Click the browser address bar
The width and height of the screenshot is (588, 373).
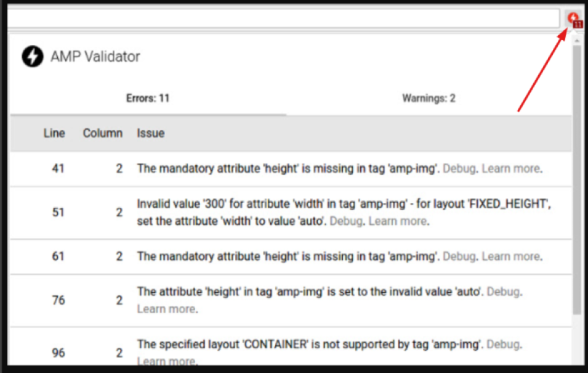click(x=283, y=18)
